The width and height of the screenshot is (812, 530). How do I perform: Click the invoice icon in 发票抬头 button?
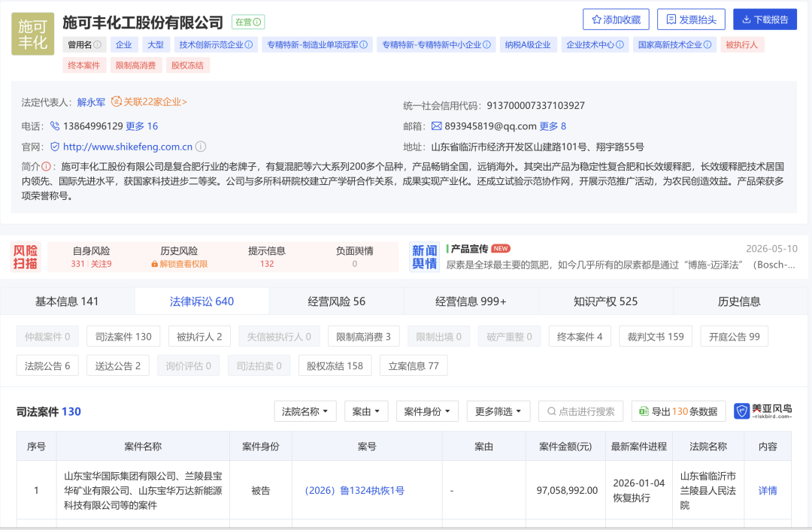[671, 20]
